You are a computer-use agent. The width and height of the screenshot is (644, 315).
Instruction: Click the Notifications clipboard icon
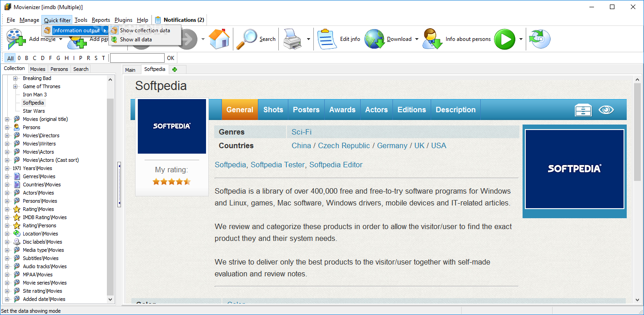point(158,20)
